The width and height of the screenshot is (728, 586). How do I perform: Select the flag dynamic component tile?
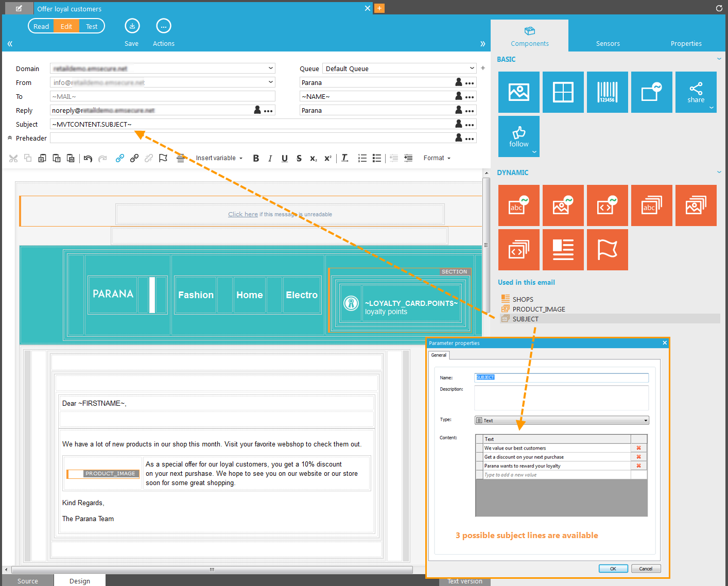(607, 250)
